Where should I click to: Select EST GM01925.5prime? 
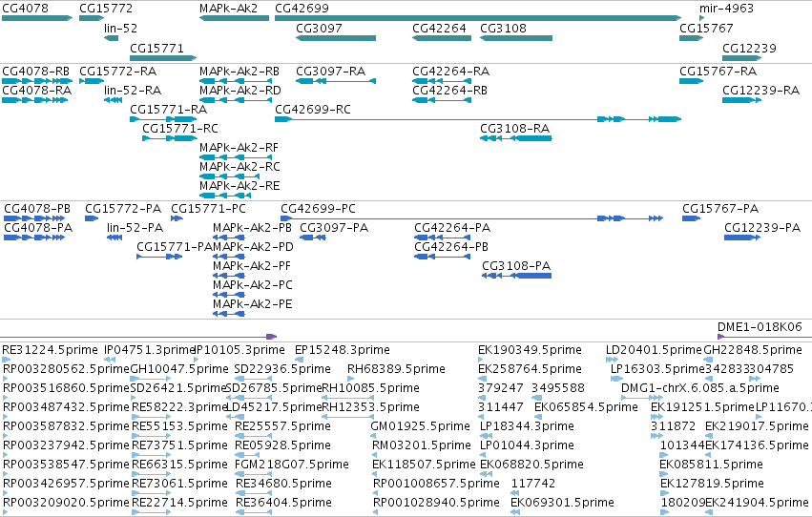pos(420,427)
